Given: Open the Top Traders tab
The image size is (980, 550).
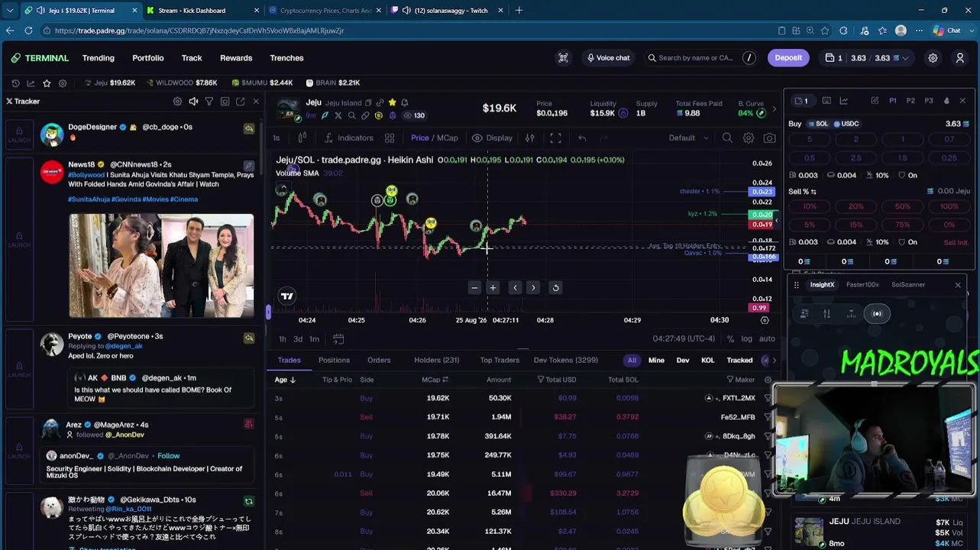Looking at the screenshot, I should 500,361.
